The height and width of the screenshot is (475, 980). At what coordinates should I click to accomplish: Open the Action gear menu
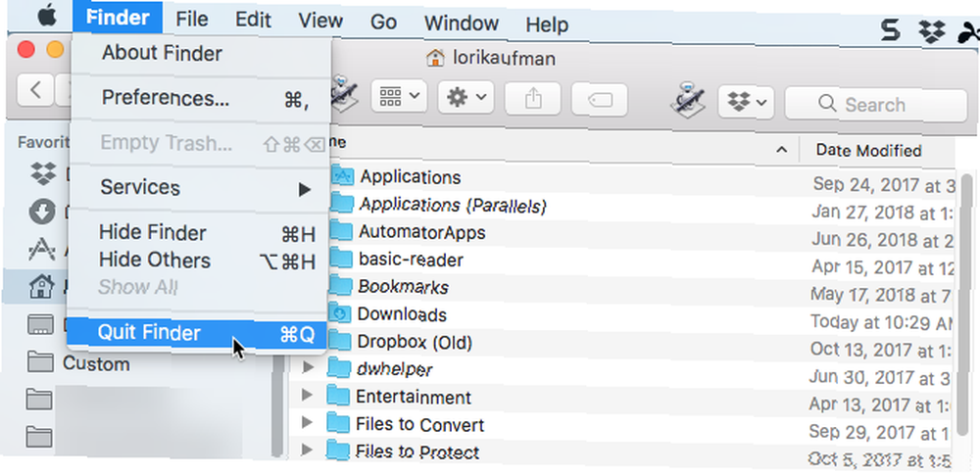pyautogui.click(x=465, y=98)
